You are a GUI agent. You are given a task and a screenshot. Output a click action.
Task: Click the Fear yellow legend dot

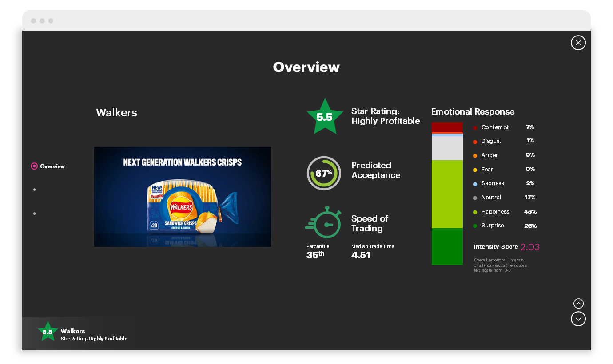coord(475,170)
